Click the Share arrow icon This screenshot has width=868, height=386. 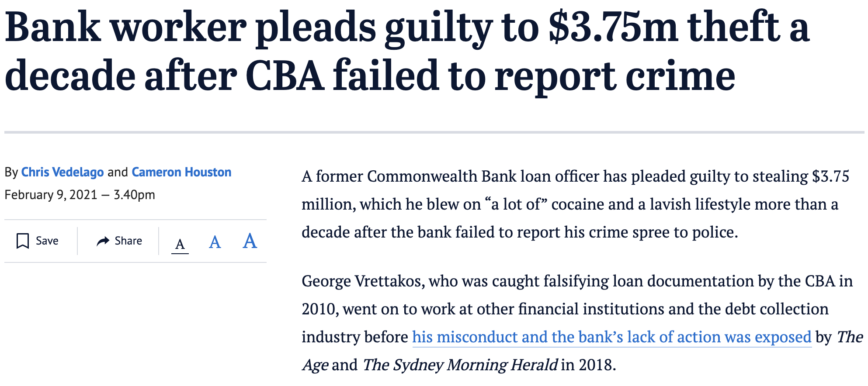[103, 241]
